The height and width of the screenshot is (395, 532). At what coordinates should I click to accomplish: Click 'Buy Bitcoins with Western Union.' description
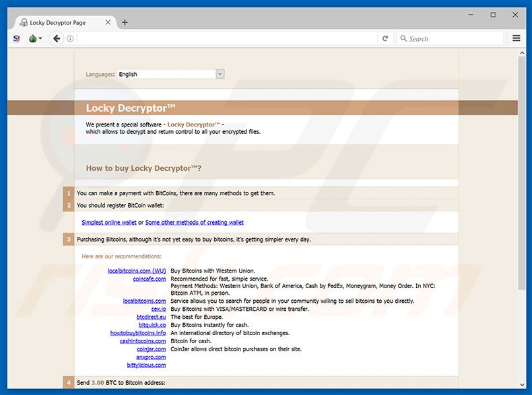(x=213, y=271)
